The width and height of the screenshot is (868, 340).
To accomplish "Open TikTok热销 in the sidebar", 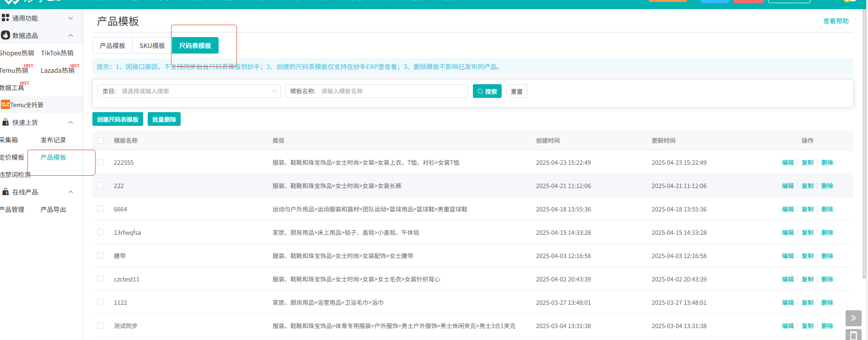I will click(57, 53).
